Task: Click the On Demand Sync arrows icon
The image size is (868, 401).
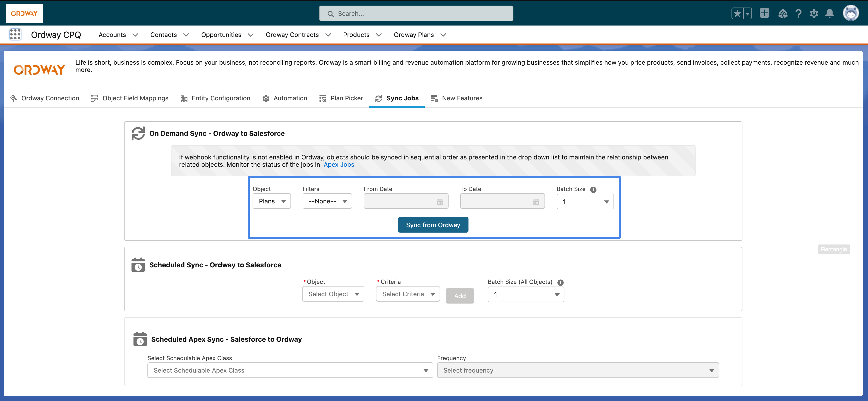Action: coord(138,133)
